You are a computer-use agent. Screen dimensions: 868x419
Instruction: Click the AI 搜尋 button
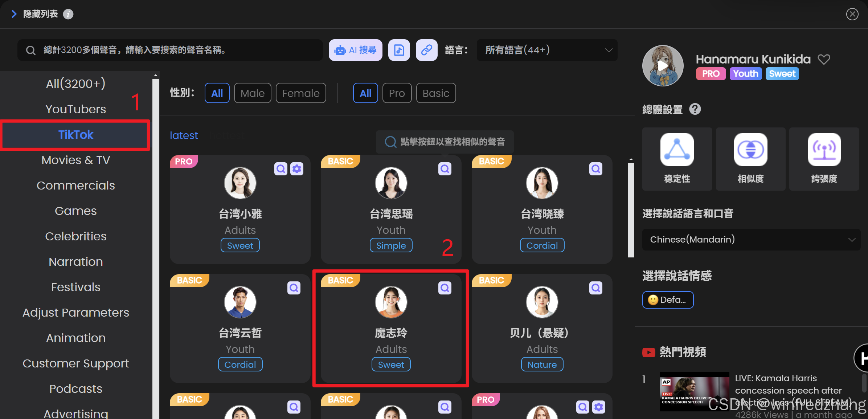pos(355,50)
